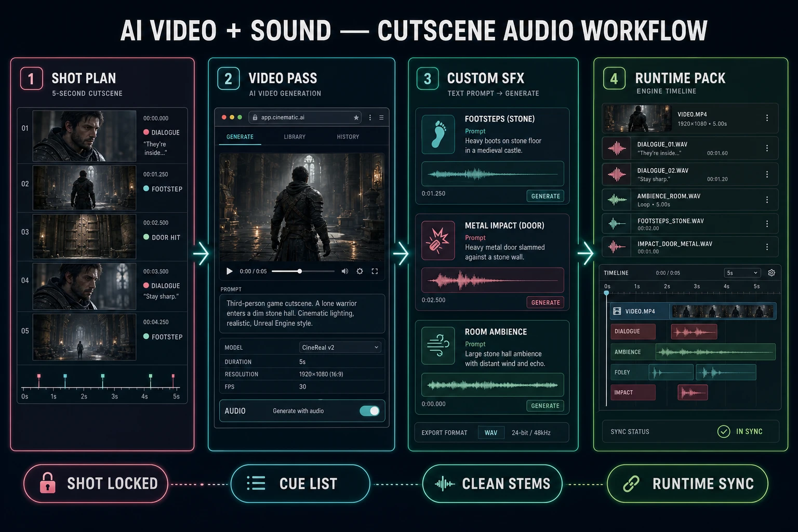Click Generate for Metal Impact (Door)
The image size is (798, 532).
(x=546, y=303)
